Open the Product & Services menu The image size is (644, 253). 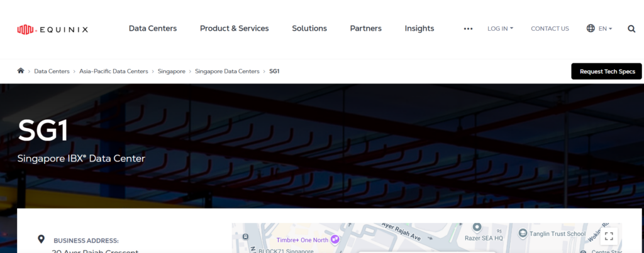[x=234, y=28]
